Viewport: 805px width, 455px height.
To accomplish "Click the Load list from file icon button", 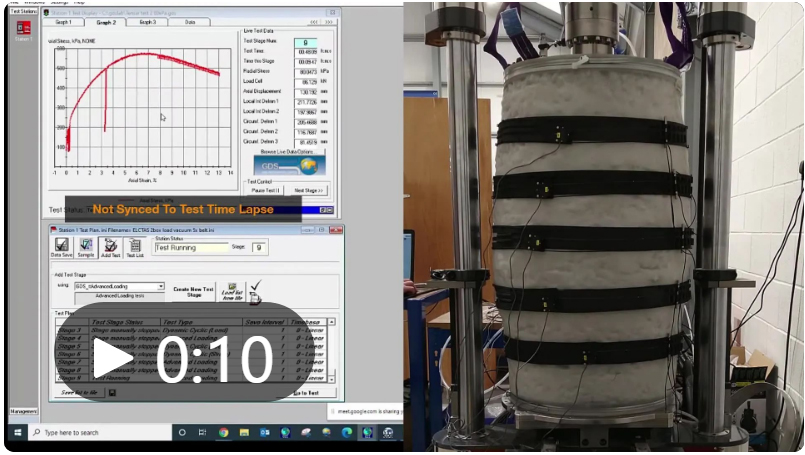I will (232, 292).
